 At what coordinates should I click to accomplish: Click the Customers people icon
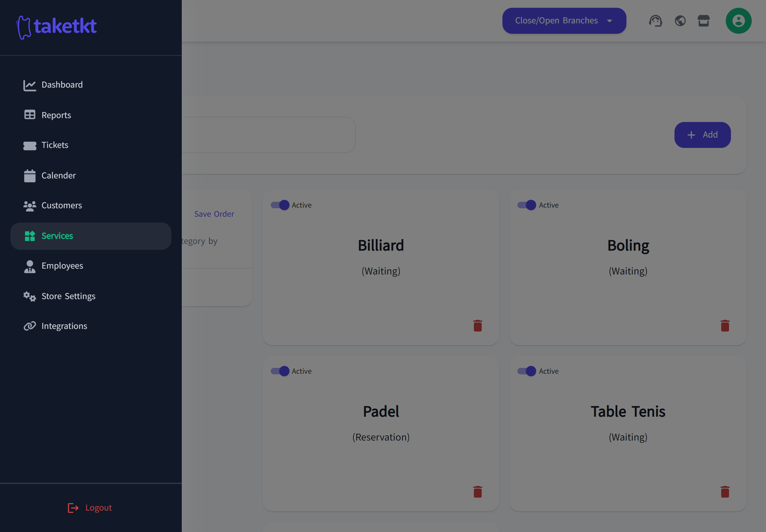point(30,206)
